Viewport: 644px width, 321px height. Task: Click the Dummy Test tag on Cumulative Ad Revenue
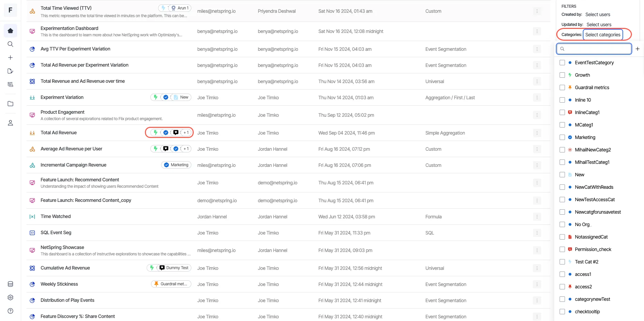174,268
